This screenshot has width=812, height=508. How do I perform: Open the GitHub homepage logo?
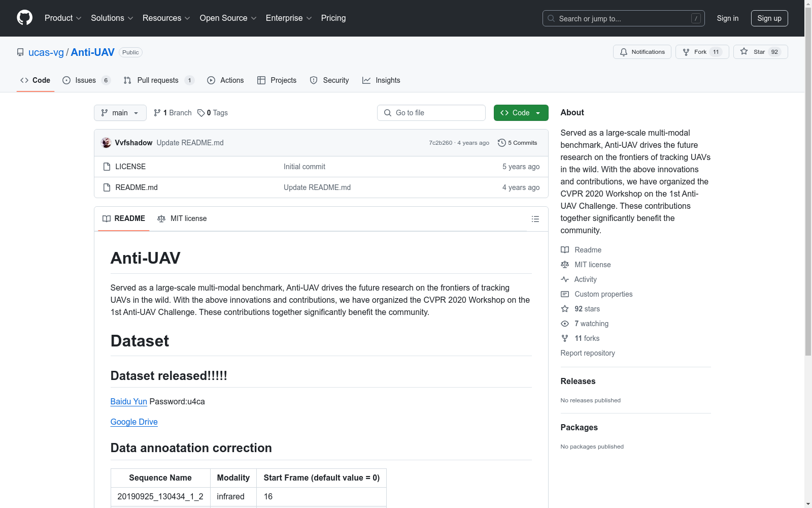[24, 18]
